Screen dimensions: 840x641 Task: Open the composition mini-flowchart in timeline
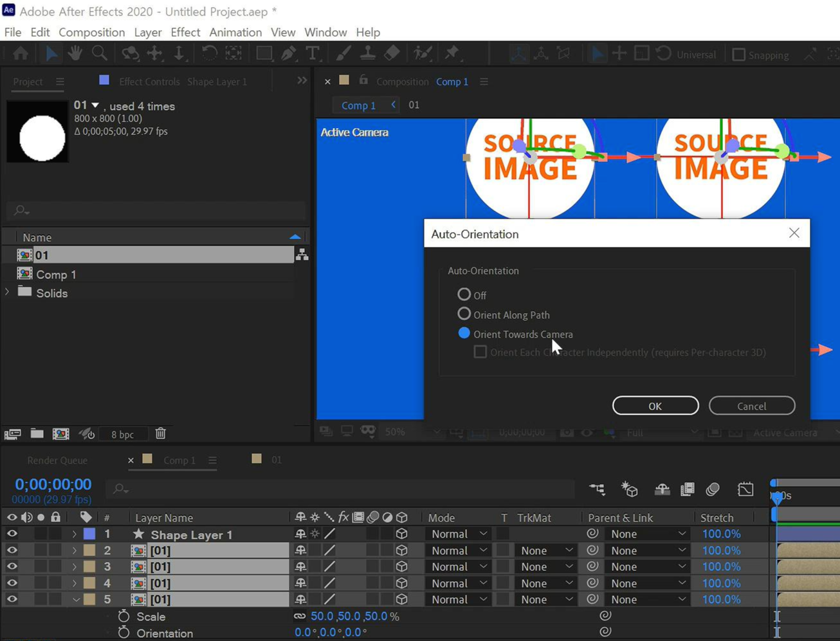click(x=597, y=490)
